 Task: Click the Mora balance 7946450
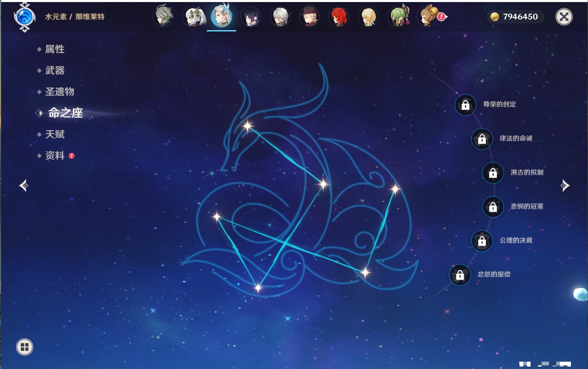(x=520, y=17)
